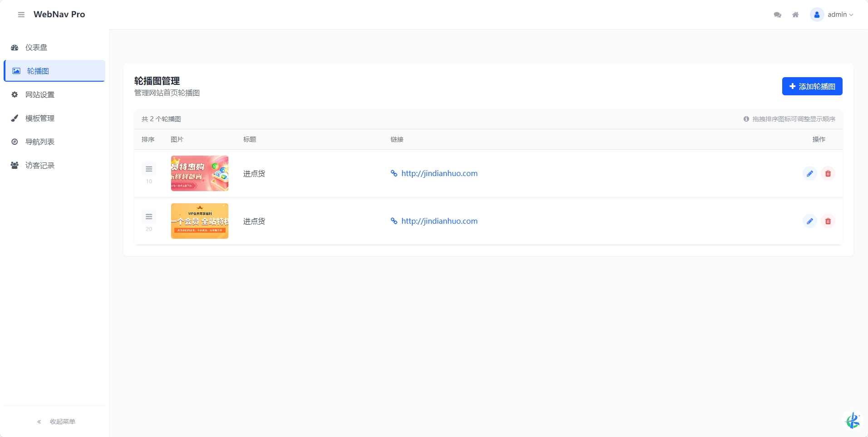Switch to the 轮播图 management section
Screen dimensions: 868x437
coord(37,71)
